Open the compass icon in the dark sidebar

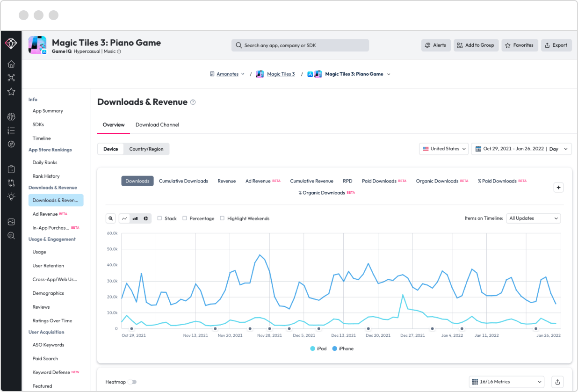11,144
